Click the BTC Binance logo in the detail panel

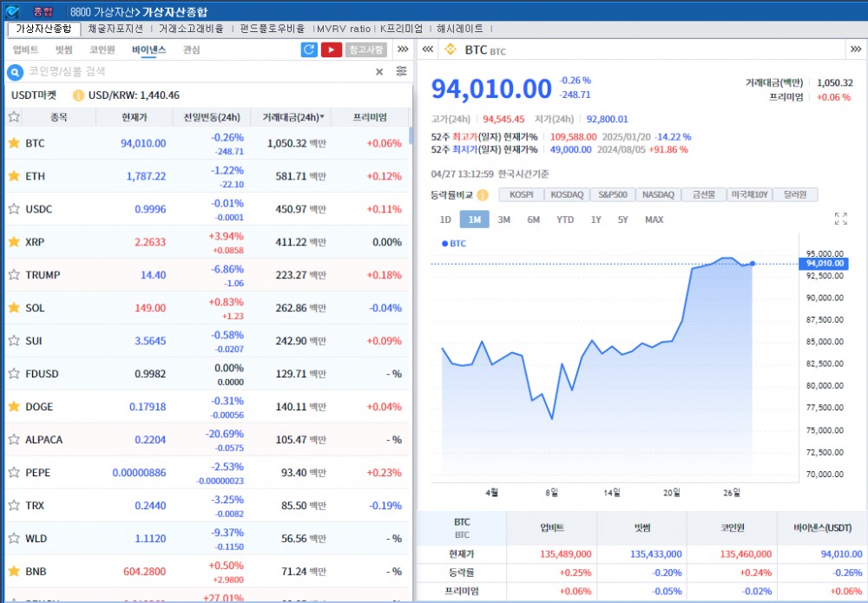(x=450, y=49)
